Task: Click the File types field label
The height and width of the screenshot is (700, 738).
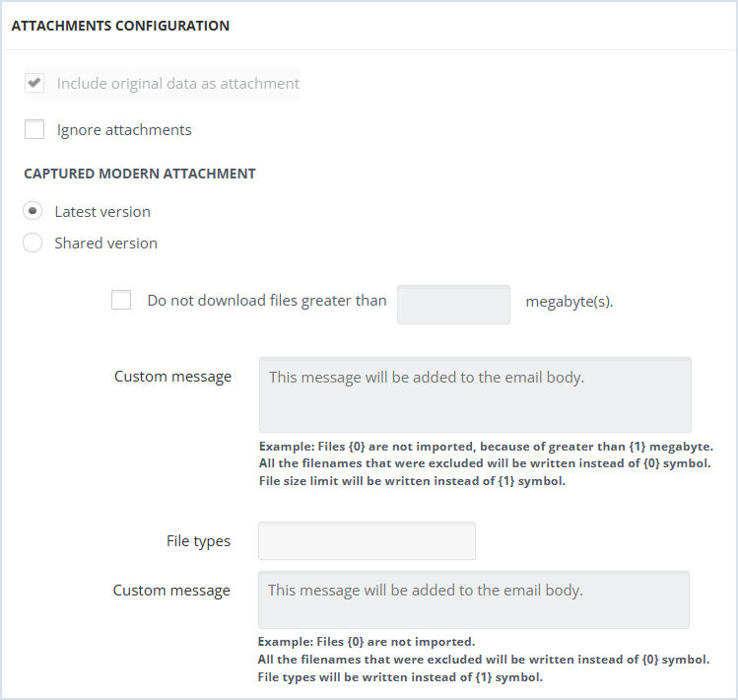Action: coord(198,541)
